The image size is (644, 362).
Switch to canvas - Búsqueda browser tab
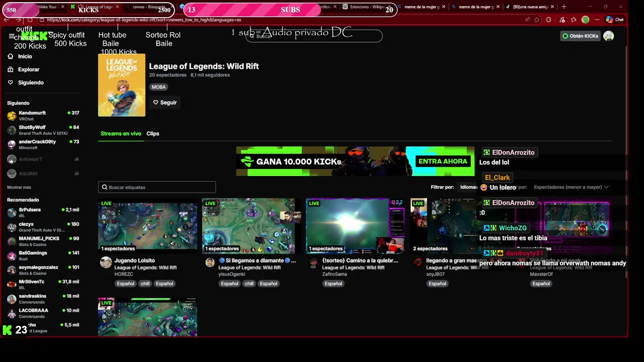pos(148,7)
